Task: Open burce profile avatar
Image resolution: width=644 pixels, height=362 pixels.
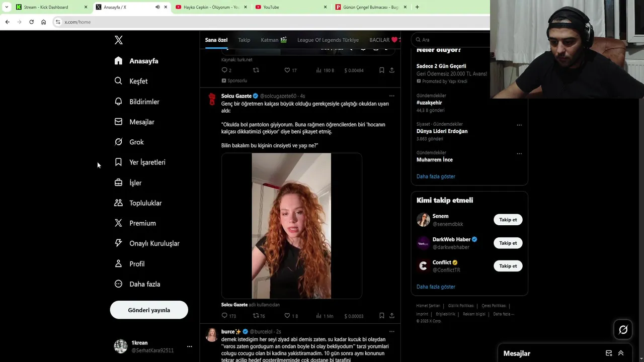Action: point(212,335)
